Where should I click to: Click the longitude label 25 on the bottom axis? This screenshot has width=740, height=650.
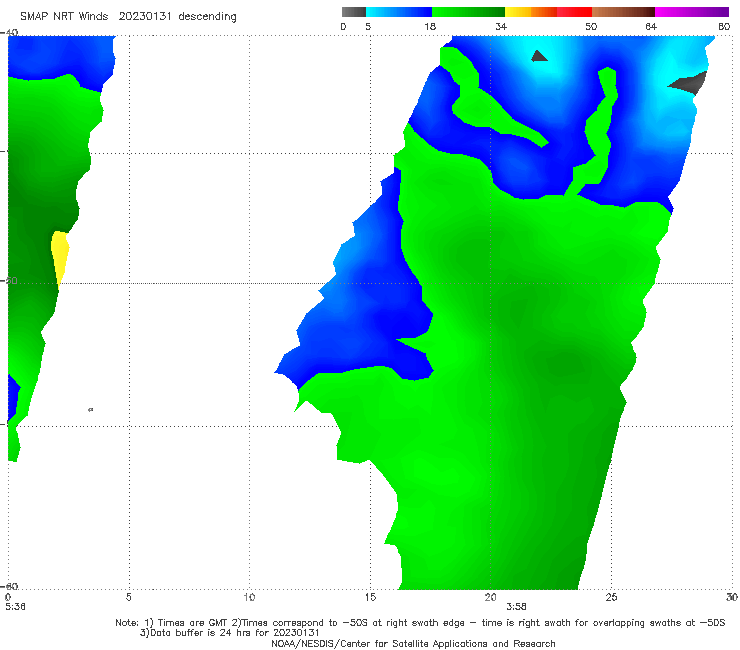click(x=611, y=597)
